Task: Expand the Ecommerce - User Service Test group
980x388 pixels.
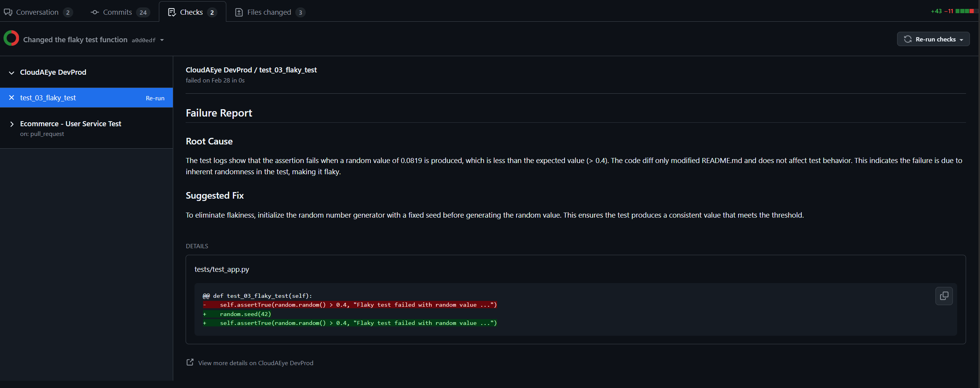Action: pyautogui.click(x=12, y=124)
